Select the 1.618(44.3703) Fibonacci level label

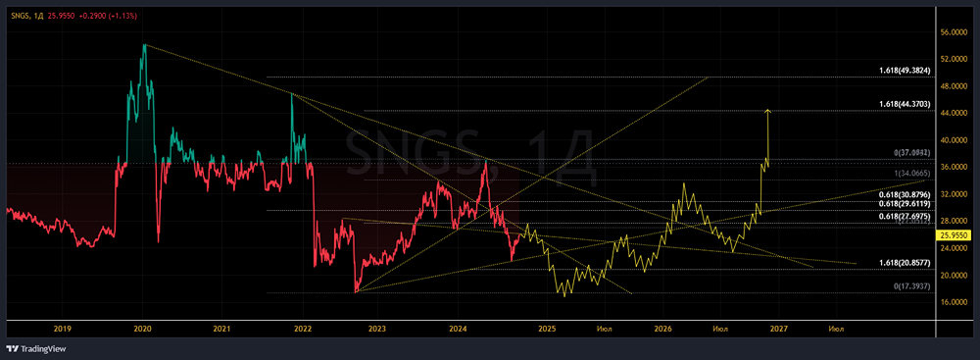[x=905, y=104]
